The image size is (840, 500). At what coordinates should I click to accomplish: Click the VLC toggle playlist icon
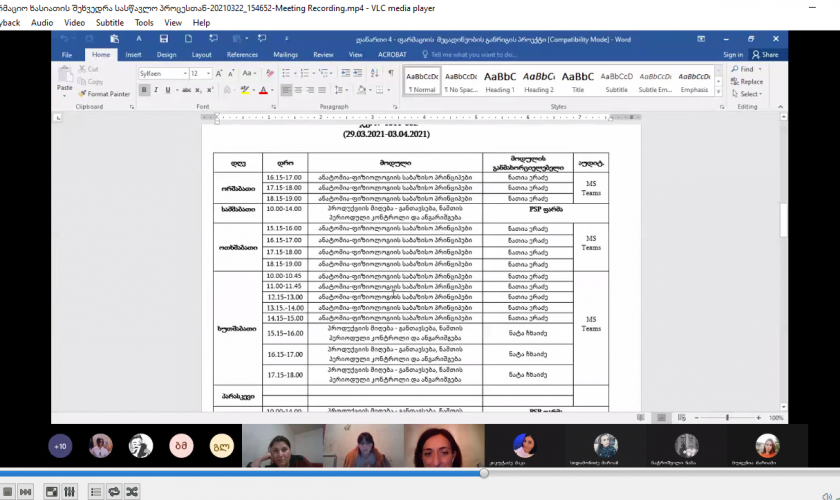click(95, 491)
